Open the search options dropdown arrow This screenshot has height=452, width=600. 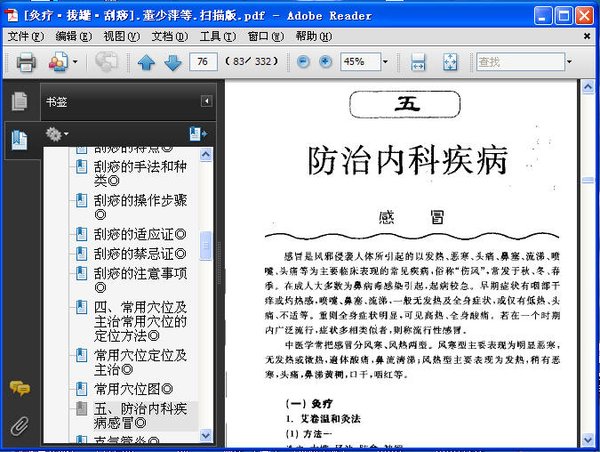pyautogui.click(x=569, y=62)
